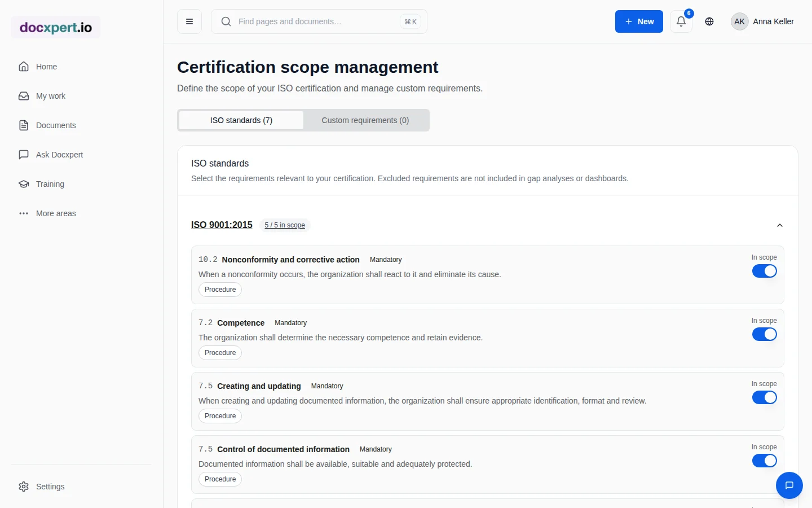Toggle scope for Creating and updating

coord(765,397)
